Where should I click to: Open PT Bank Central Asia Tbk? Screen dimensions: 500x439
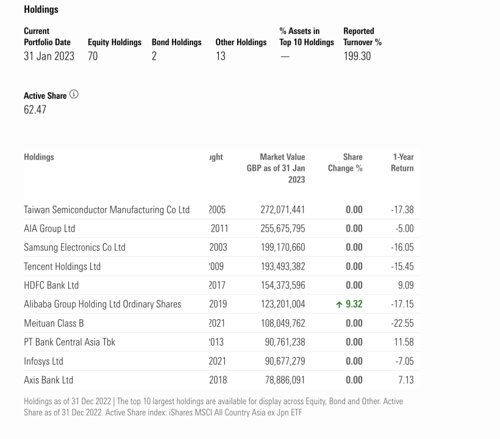click(x=69, y=342)
